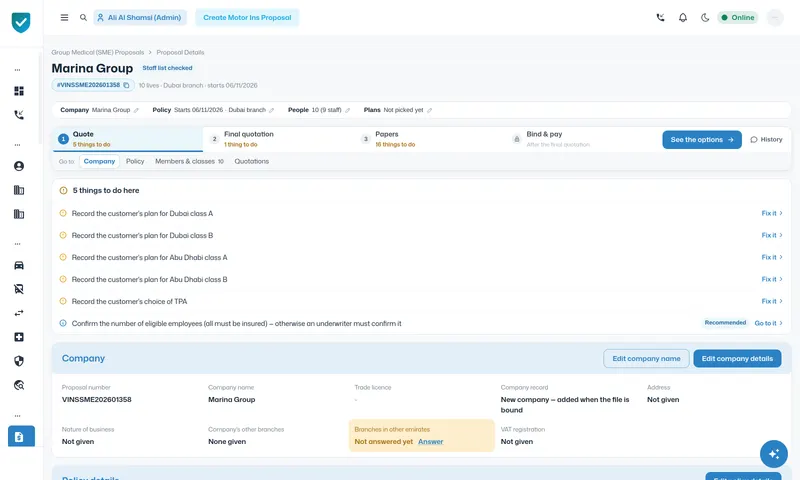This screenshot has width=800, height=480.
Task: Open highlighted document icon in sidebar
Action: coord(21,437)
